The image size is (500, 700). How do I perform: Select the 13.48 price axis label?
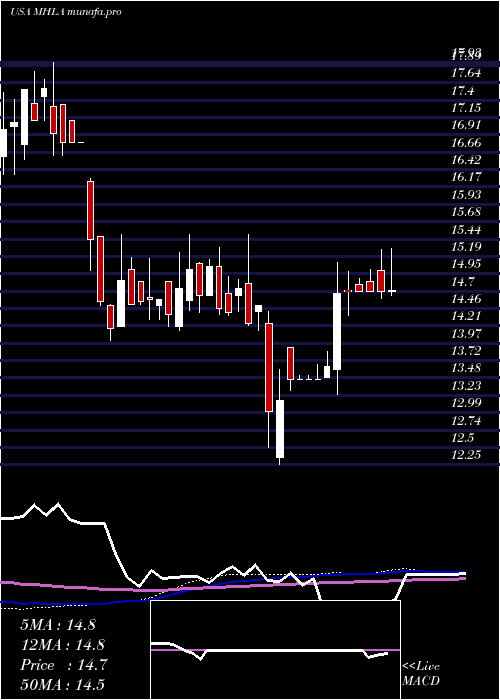pos(466,368)
